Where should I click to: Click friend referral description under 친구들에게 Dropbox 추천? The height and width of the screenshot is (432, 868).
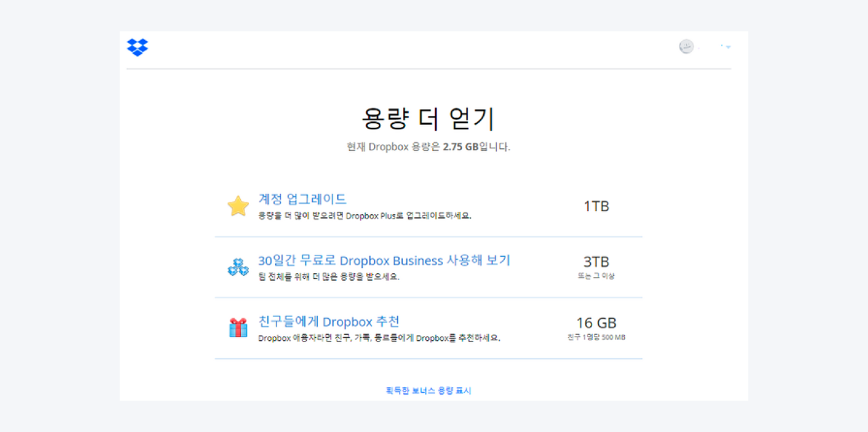pyautogui.click(x=379, y=338)
